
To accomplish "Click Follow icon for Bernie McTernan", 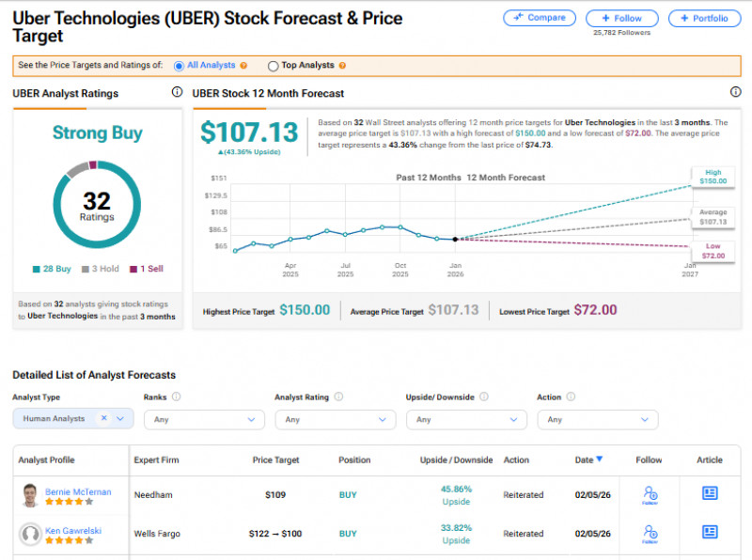I will coord(649,494).
